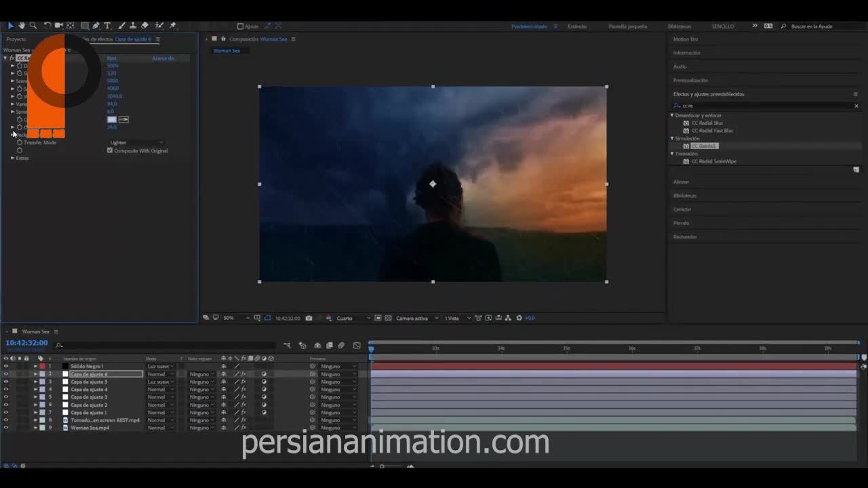
Task: Select the Eraser tool
Action: click(x=144, y=26)
